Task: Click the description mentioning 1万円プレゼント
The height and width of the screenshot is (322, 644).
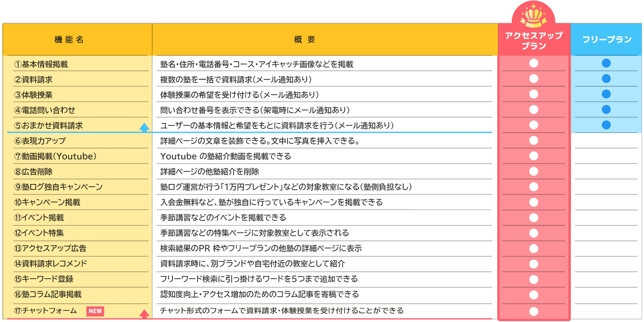Action: click(286, 187)
